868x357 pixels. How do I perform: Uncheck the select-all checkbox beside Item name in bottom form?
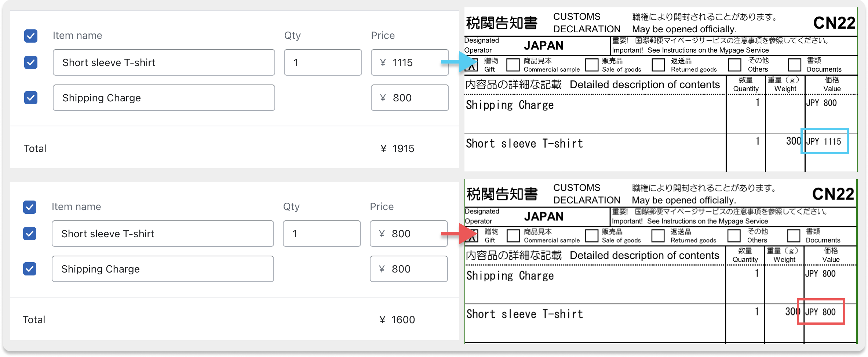30,207
